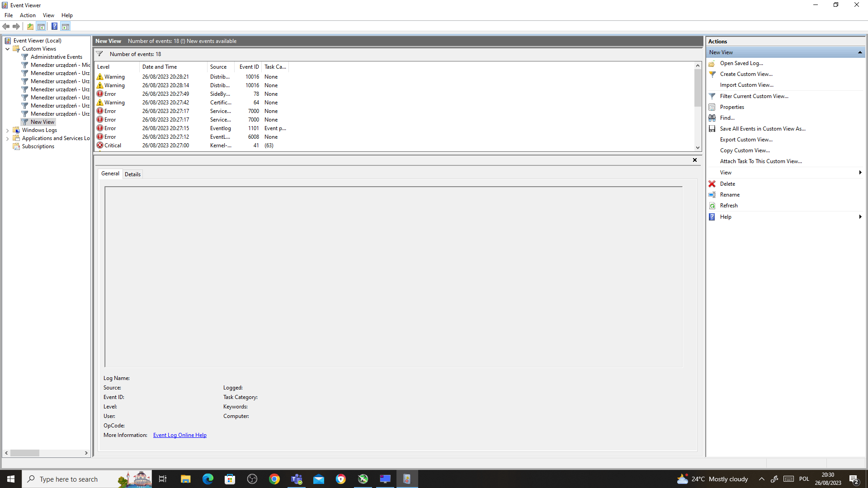This screenshot has width=868, height=488.
Task: Open the Event Log Online Help link
Action: [x=179, y=435]
